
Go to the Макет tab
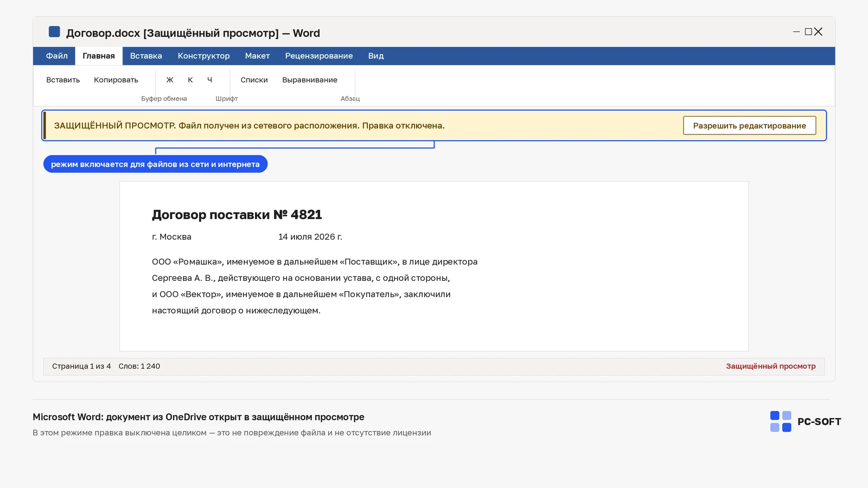pos(257,56)
